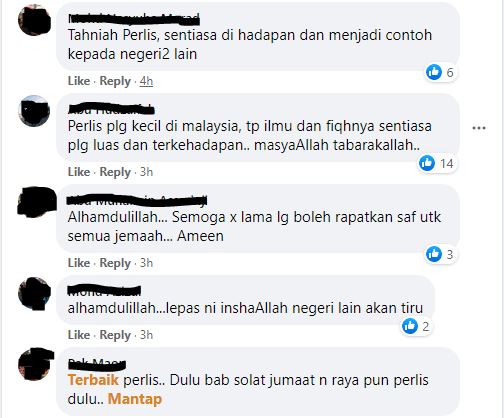Like the 'negeri lain akan tiru' comment
The width and height of the screenshot is (504, 418).
coord(79,335)
